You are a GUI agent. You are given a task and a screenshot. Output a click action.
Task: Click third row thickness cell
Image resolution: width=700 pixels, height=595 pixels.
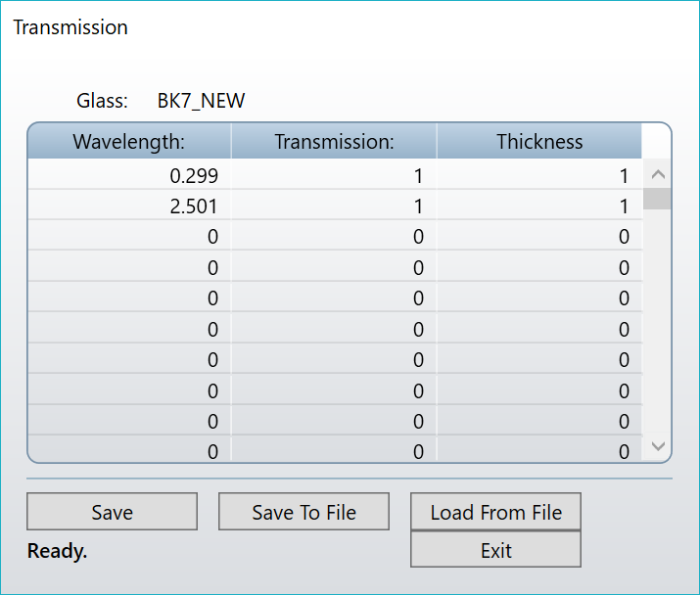point(539,236)
